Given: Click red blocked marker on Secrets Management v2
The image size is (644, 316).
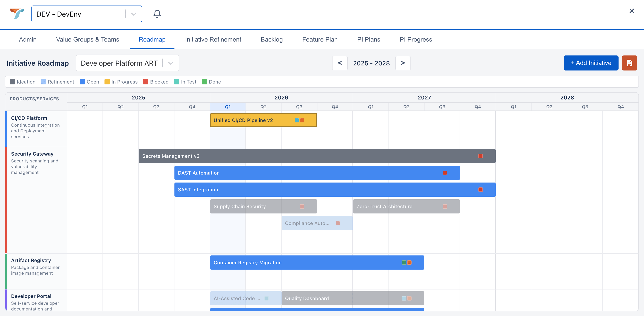Looking at the screenshot, I should [480, 156].
